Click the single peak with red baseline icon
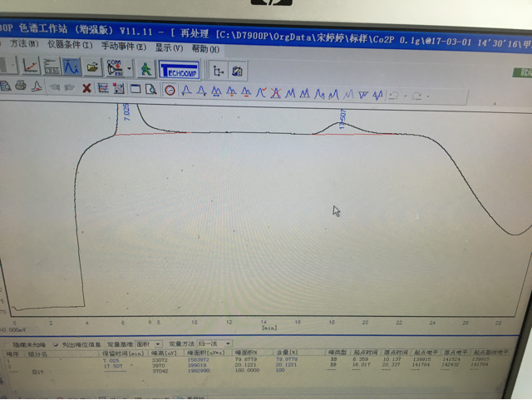Screen dimensions: 532x400 tap(37, 87)
